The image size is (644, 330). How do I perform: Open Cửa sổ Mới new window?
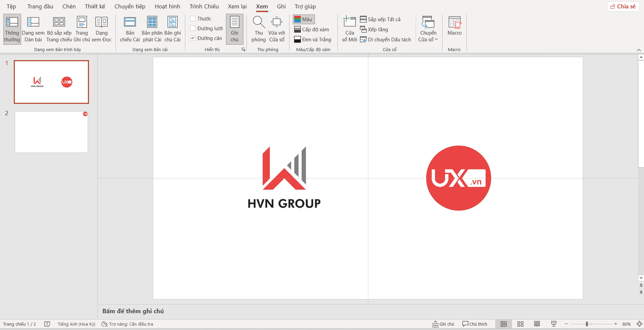point(349,29)
